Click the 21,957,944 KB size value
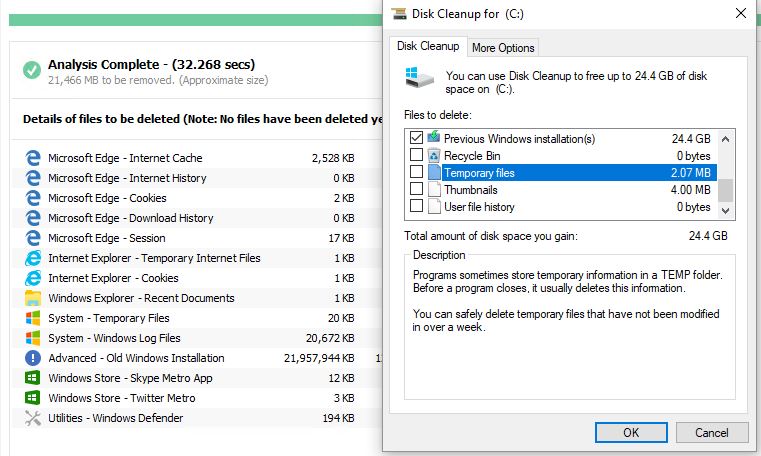The image size is (761, 456). [x=319, y=358]
